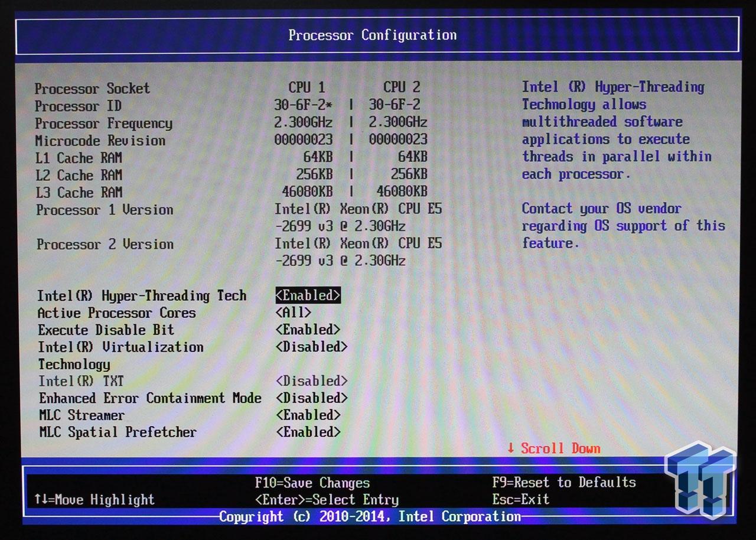
Task: Enable Intel(R) Virtualization Technology
Action: (312, 347)
